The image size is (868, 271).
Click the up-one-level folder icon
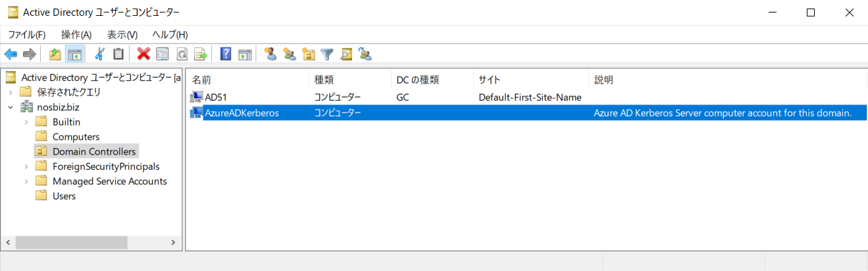point(55,54)
